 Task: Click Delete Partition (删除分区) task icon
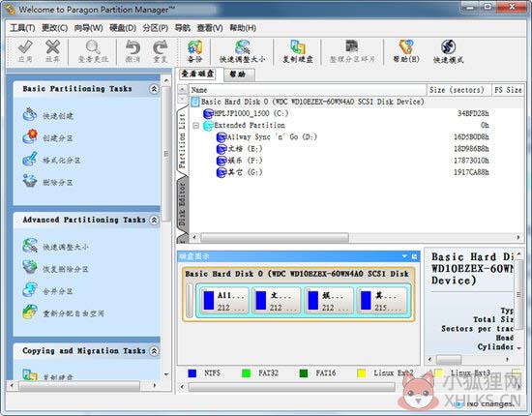pos(30,181)
